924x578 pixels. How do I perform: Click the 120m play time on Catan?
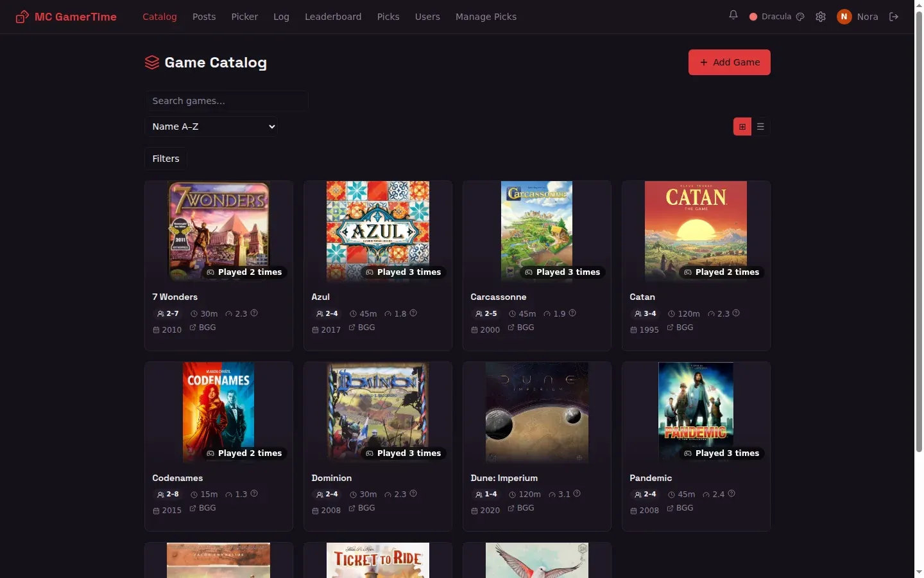(684, 313)
